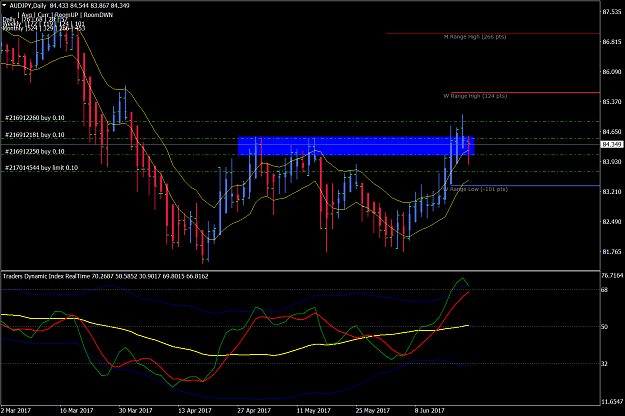Click the 'Traders Dynamic Index RealTime' indicator title
Image resolution: width=625 pixels, height=416 pixels.
coord(46,276)
